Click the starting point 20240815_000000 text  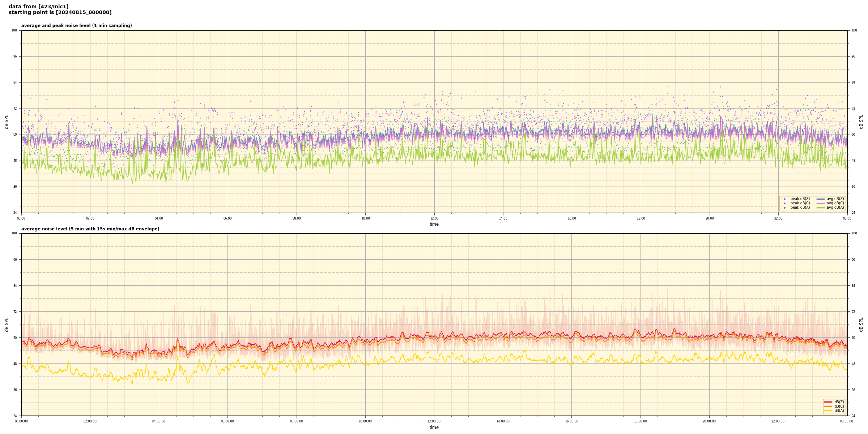point(60,13)
